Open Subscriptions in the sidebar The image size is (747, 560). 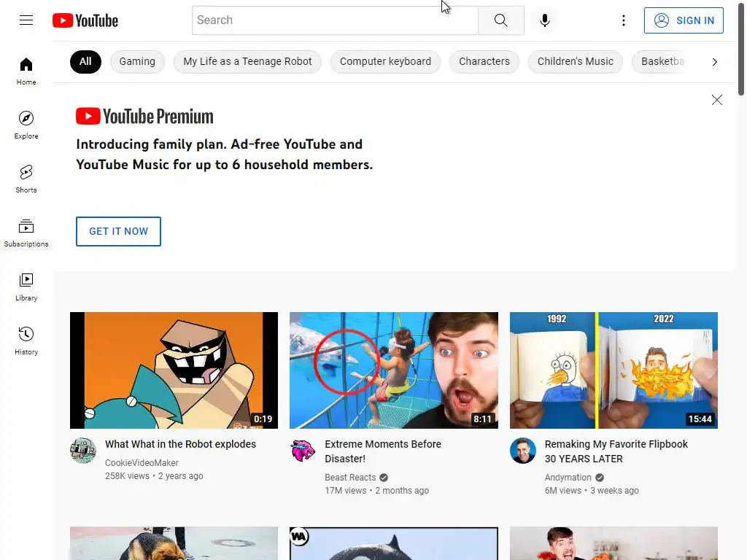point(26,233)
